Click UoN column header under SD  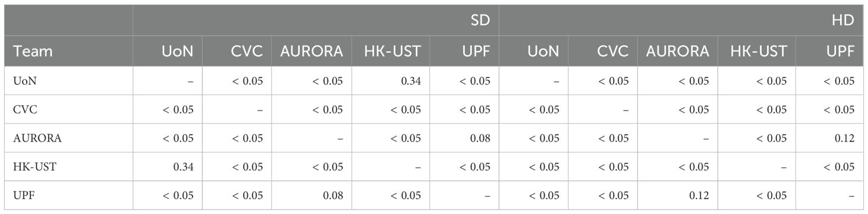(177, 51)
